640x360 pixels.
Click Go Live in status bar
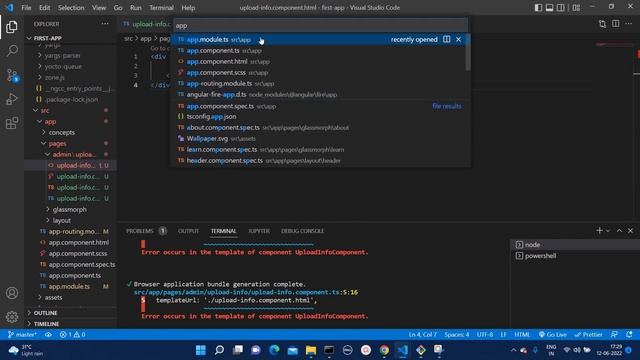pos(552,334)
